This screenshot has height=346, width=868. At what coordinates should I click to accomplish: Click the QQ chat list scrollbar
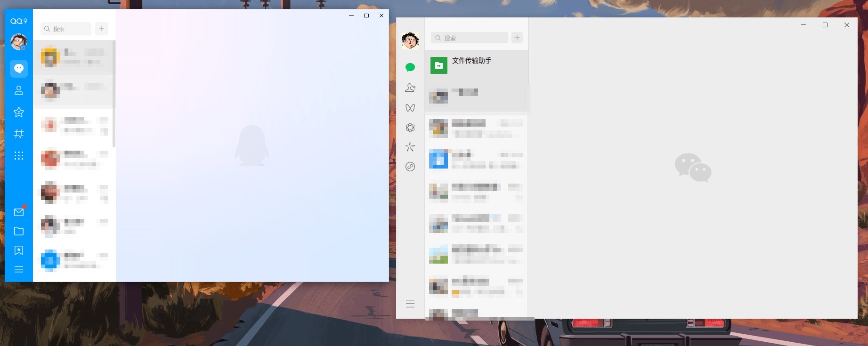tap(114, 94)
